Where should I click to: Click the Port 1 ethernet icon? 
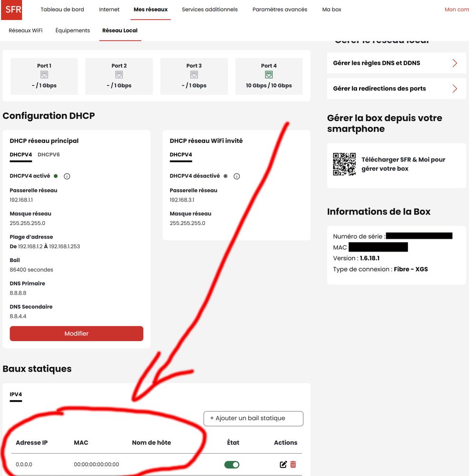(x=44, y=75)
